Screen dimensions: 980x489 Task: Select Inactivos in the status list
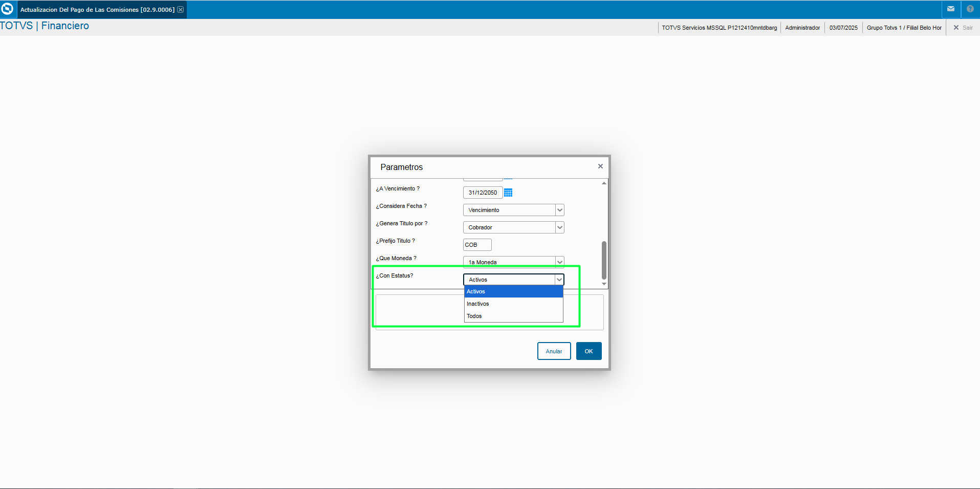(513, 304)
